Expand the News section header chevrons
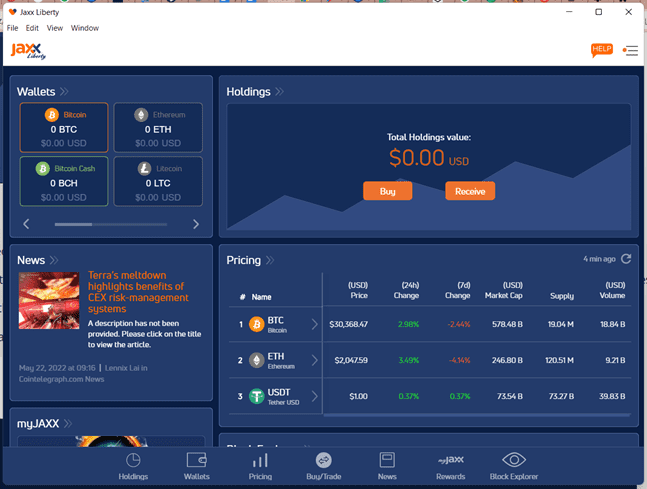Image resolution: width=647 pixels, height=489 pixels. 54,260
